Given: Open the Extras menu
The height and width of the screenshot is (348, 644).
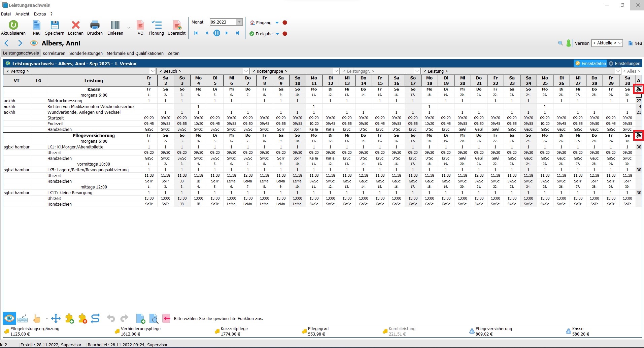Looking at the screenshot, I should click(40, 14).
